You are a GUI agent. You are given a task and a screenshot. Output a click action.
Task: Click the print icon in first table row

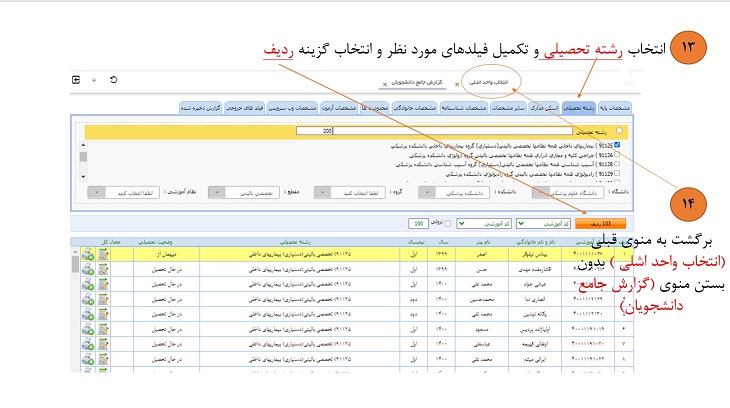(88, 256)
